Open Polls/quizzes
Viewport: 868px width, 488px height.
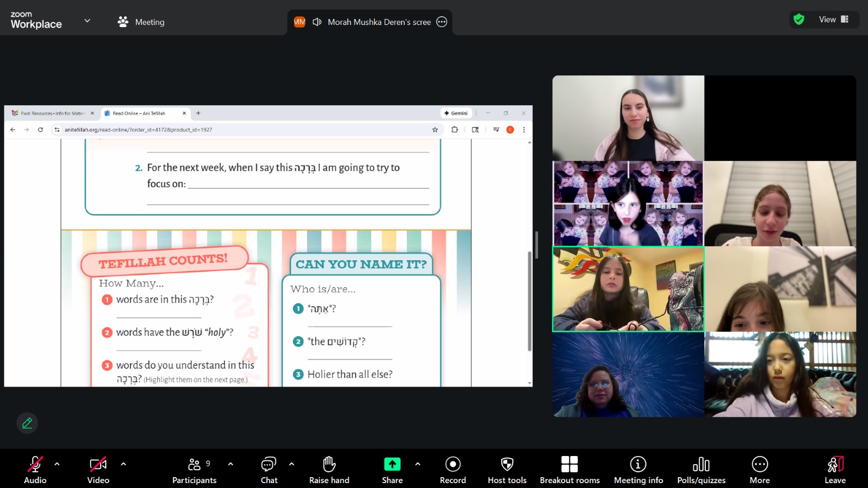(x=701, y=470)
